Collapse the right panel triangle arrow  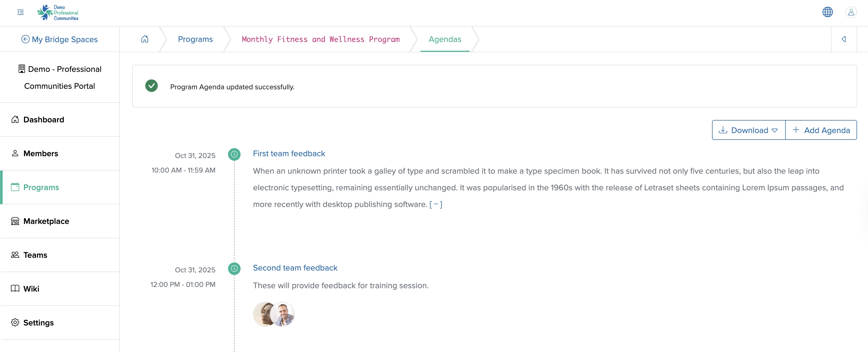click(x=844, y=39)
